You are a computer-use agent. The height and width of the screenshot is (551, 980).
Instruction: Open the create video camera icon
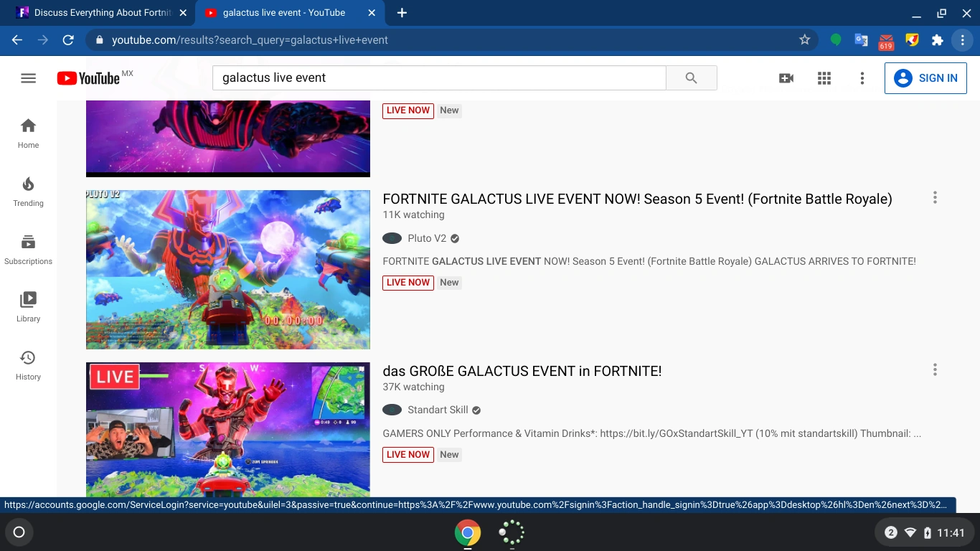point(786,78)
